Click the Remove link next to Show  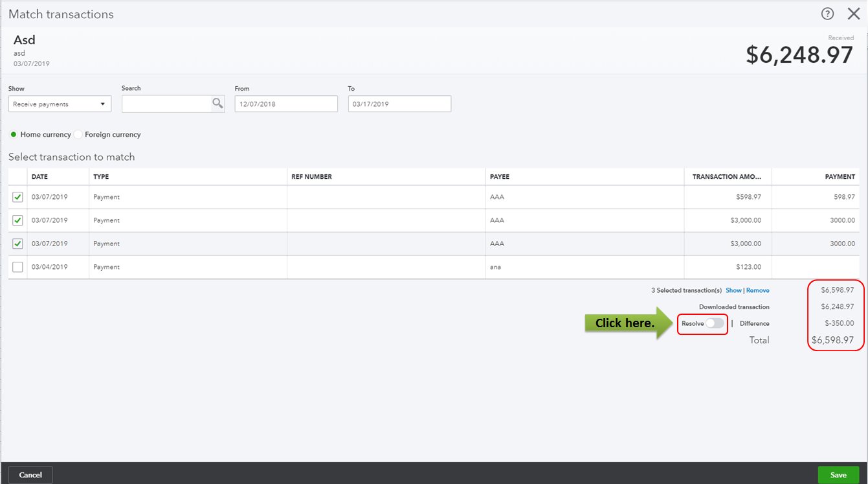click(x=757, y=290)
